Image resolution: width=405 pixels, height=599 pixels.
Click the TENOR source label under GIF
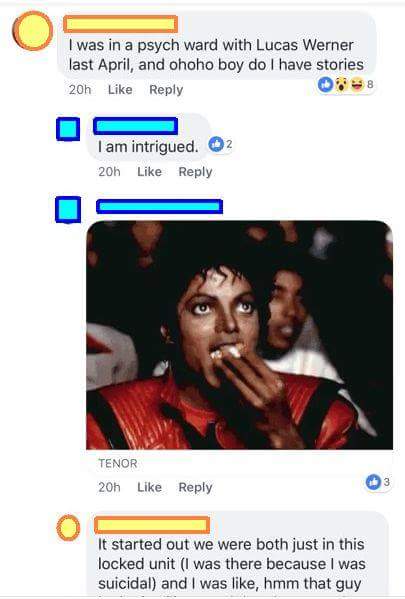118,463
